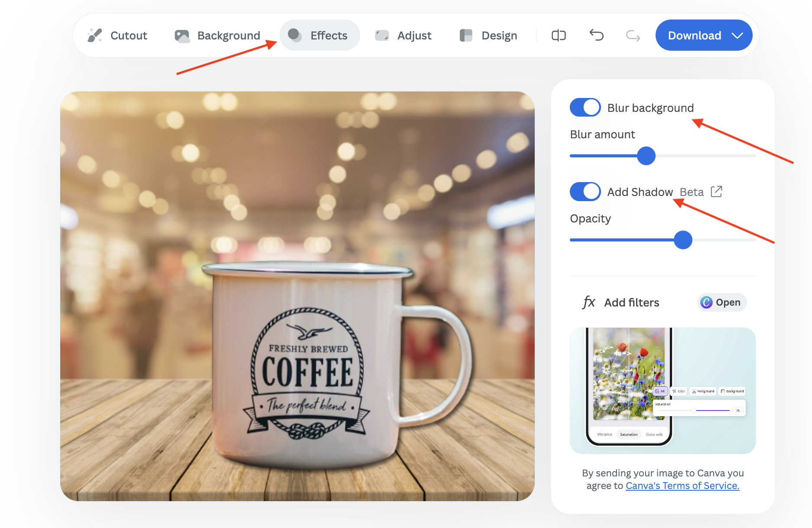
Task: Open the Adjust tab
Action: coord(414,36)
